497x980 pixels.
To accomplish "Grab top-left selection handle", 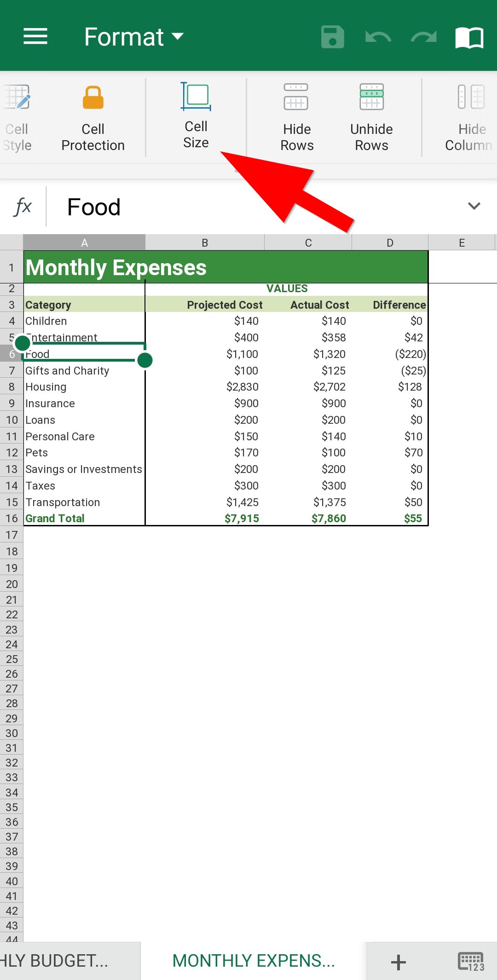I will click(x=23, y=343).
